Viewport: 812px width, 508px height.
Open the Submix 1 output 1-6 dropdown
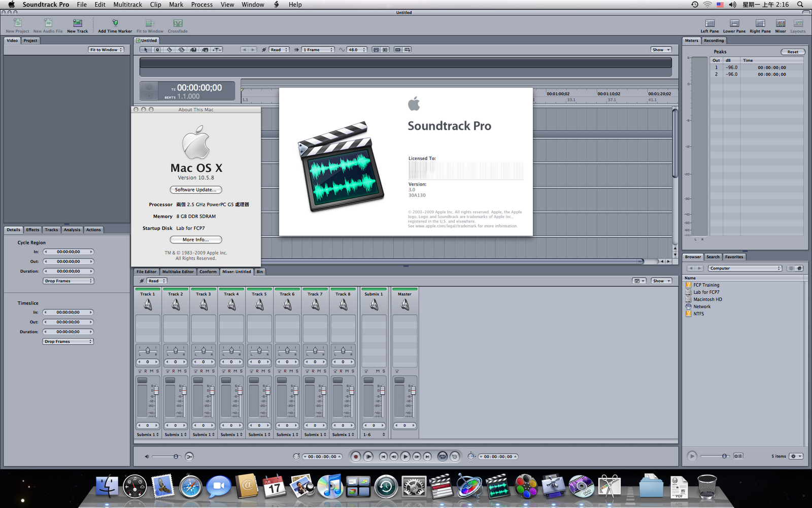(374, 435)
